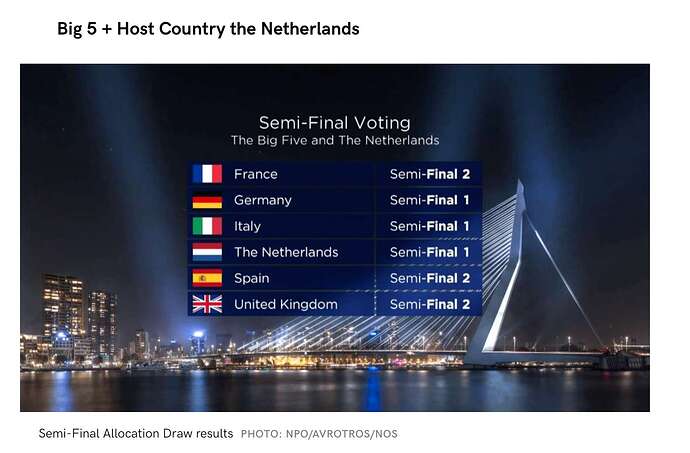Click the Italy flag icon

(x=207, y=226)
